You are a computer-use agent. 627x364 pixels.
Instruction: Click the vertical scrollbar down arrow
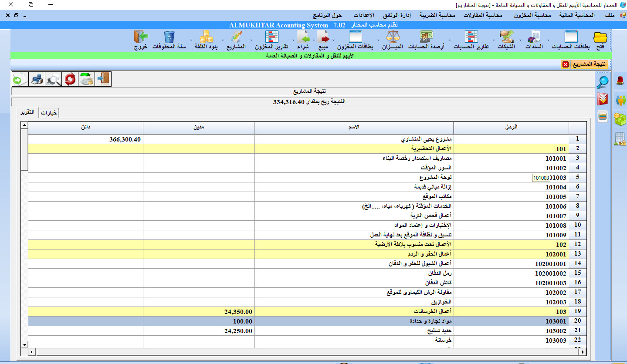pyautogui.click(x=24, y=344)
